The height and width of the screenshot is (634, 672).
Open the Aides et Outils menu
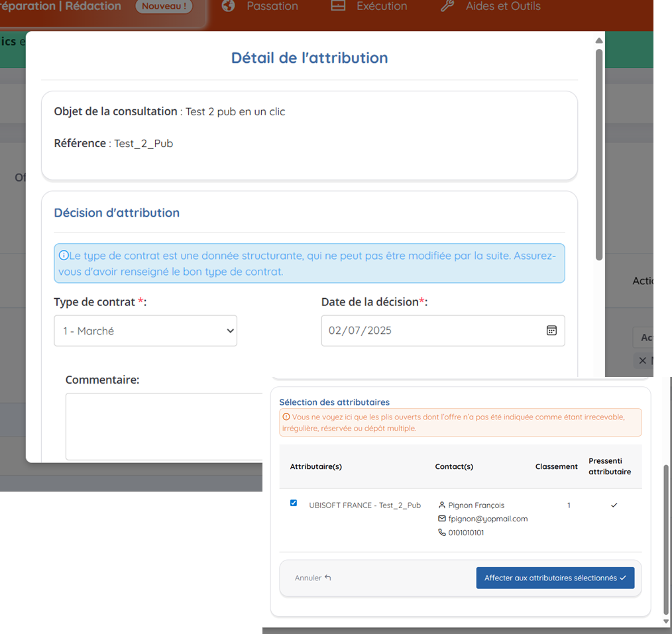(x=502, y=6)
